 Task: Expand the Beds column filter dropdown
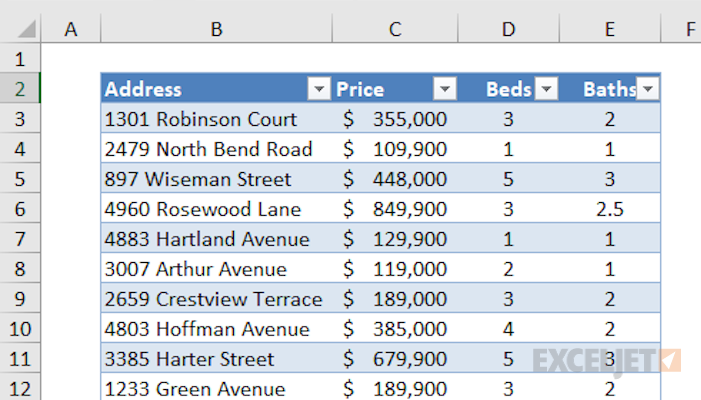click(x=547, y=90)
